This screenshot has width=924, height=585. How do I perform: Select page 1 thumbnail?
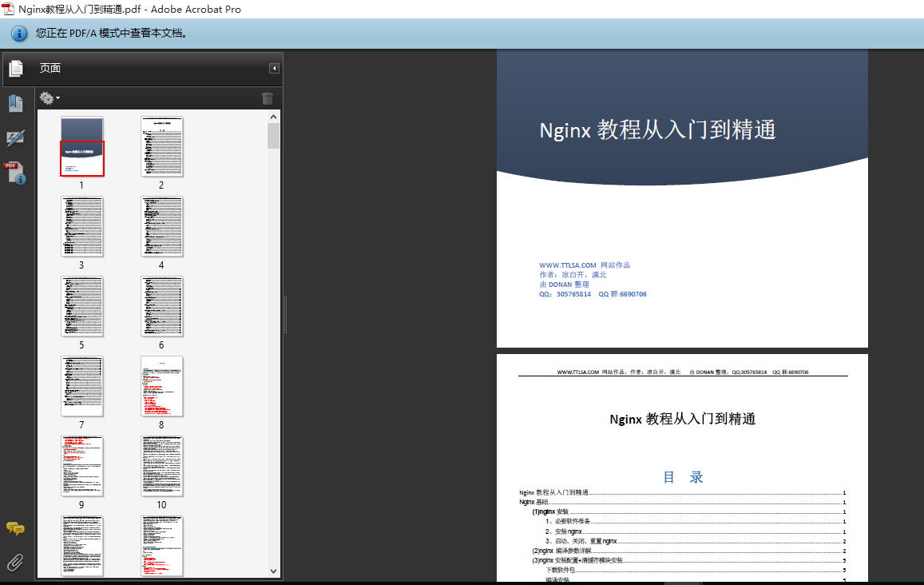coord(82,147)
